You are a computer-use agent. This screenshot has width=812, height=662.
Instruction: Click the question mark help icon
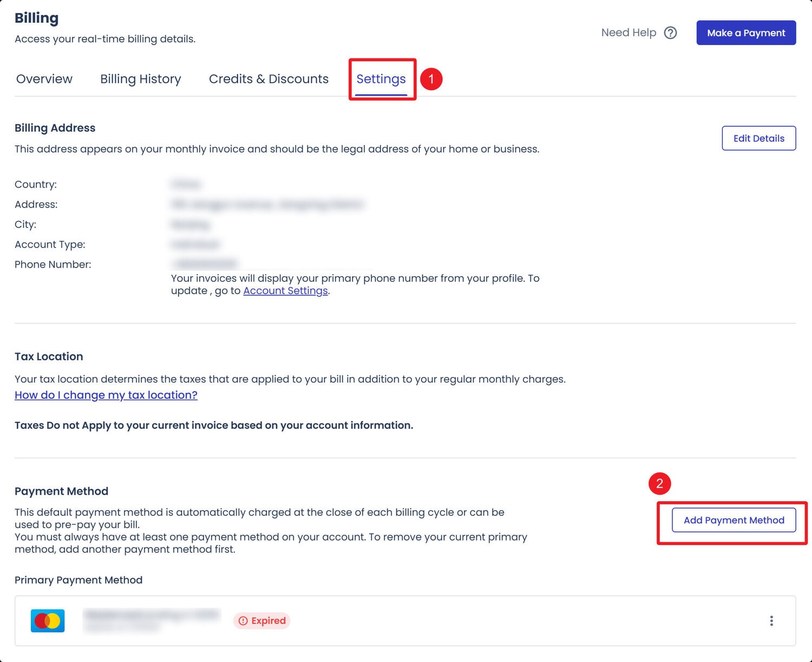670,33
